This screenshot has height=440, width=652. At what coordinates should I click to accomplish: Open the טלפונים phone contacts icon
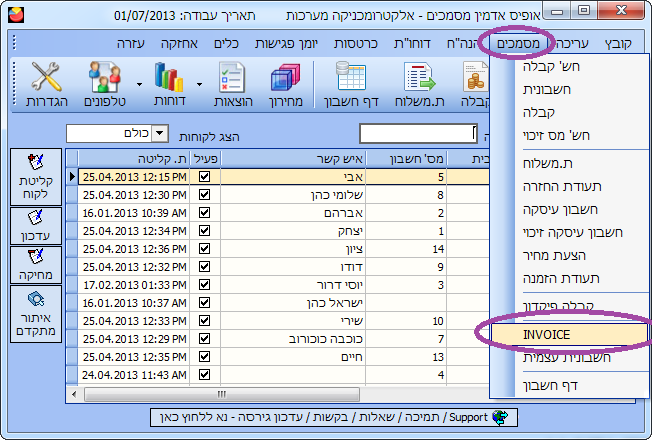tap(105, 84)
